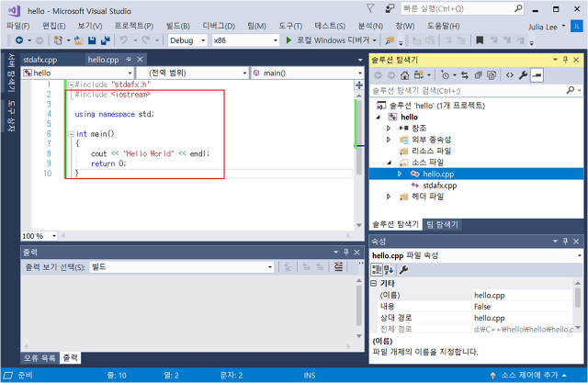Click the Undo toolbar arrow

[x=124, y=40]
